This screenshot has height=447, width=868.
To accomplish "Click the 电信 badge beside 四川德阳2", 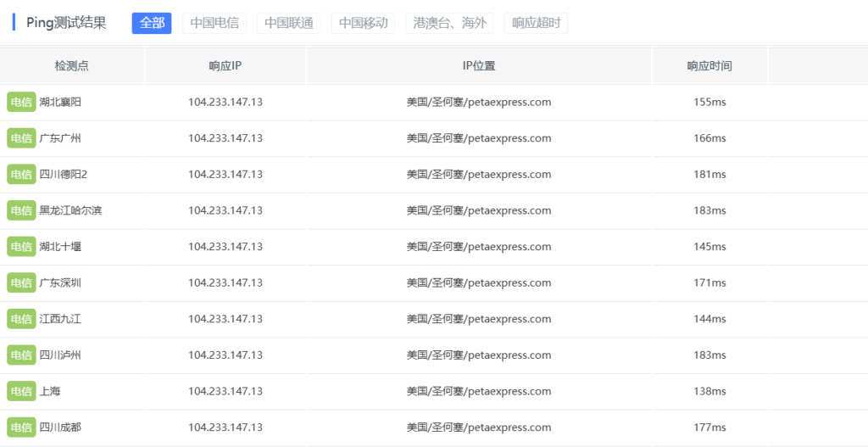I will (21, 175).
